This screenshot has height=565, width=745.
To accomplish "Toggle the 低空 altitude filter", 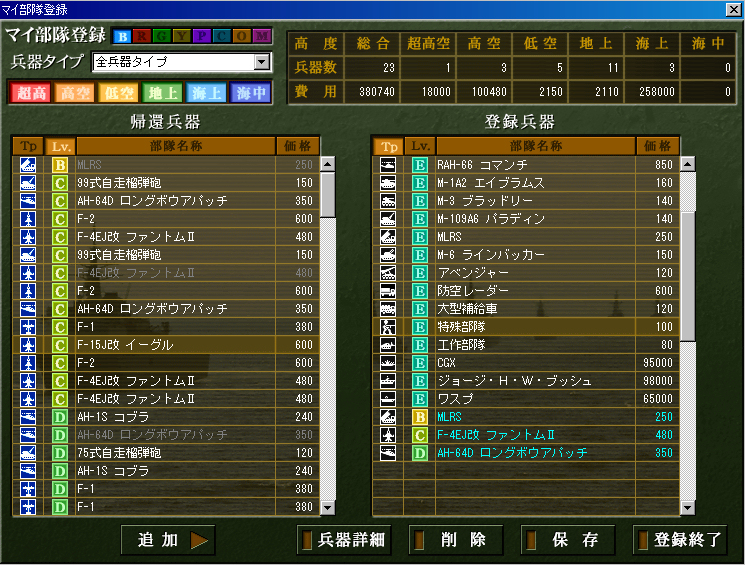I will pos(118,93).
